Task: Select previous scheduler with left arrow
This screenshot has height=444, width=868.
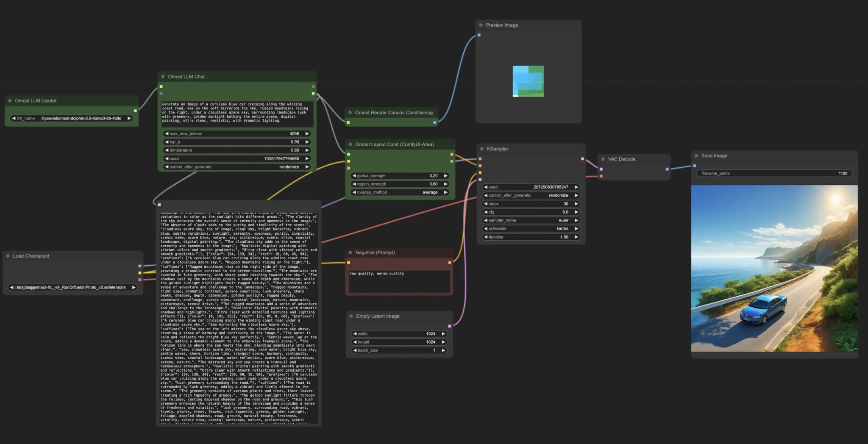Action: (x=486, y=228)
